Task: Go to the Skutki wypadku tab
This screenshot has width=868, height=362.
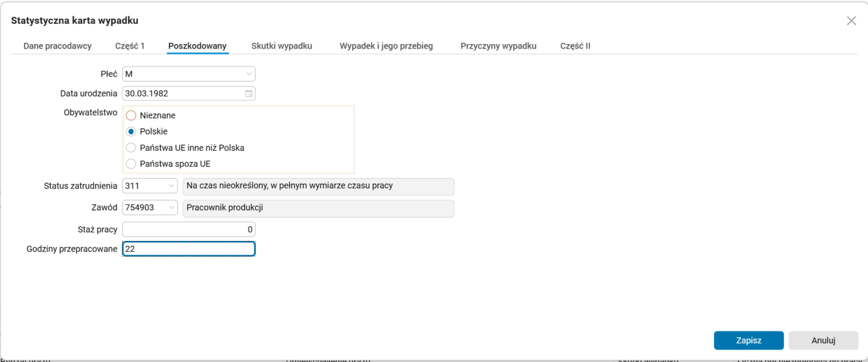Action: pos(282,46)
